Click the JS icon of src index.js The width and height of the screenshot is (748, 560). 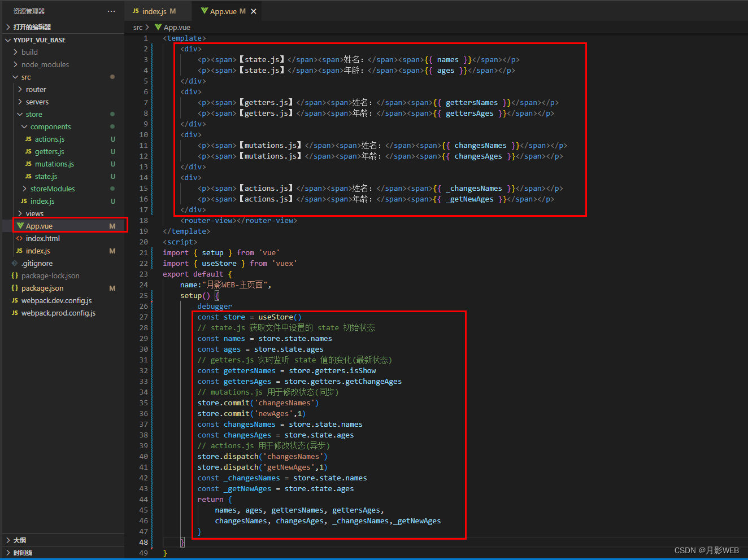click(19, 251)
